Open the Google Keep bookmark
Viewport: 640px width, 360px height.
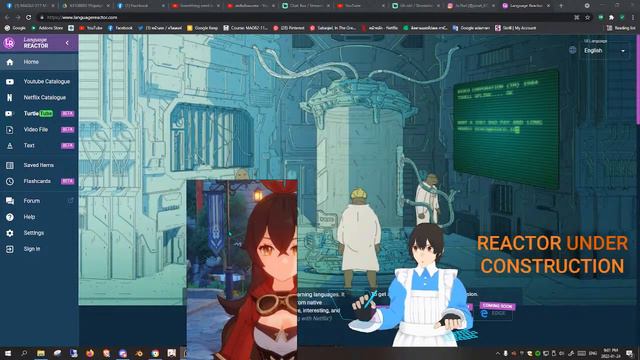(202, 28)
